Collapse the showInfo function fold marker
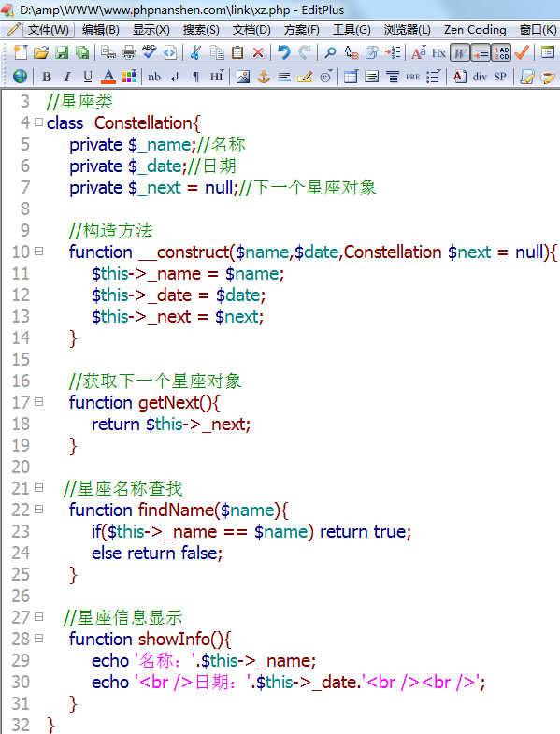The height and width of the screenshot is (734, 560). click(38, 638)
